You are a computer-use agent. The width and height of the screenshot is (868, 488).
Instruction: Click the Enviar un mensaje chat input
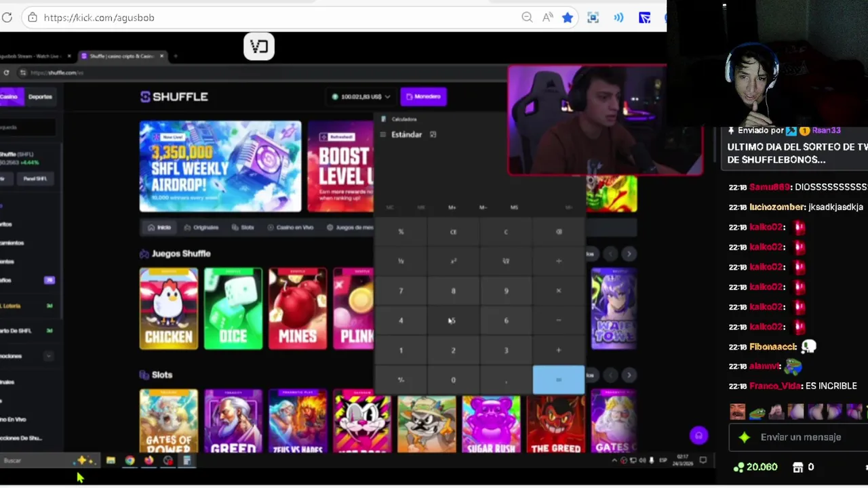coord(801,437)
